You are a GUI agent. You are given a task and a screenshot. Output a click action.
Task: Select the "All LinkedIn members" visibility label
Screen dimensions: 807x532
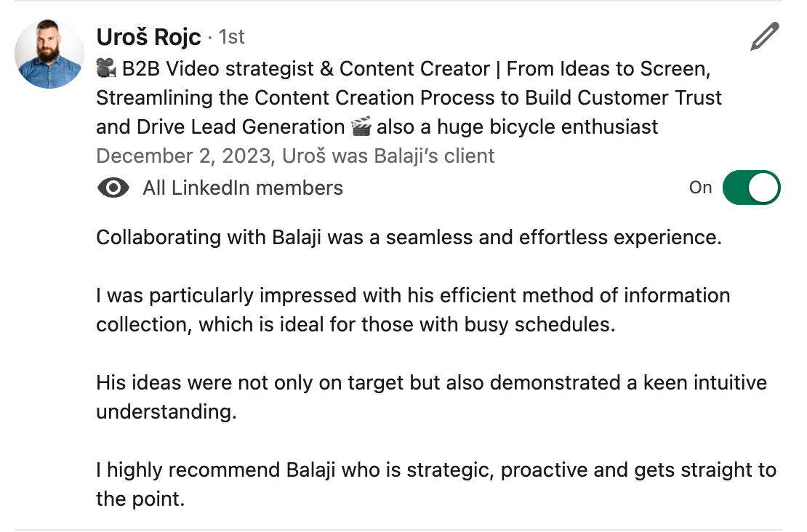coord(243,188)
